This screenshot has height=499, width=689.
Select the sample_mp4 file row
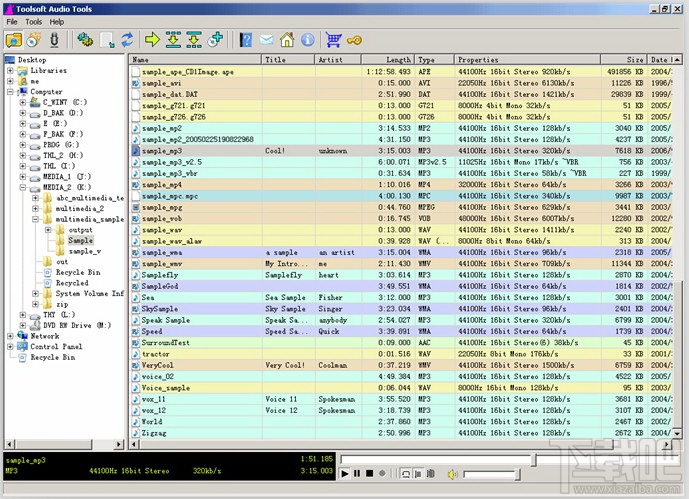coord(162,185)
